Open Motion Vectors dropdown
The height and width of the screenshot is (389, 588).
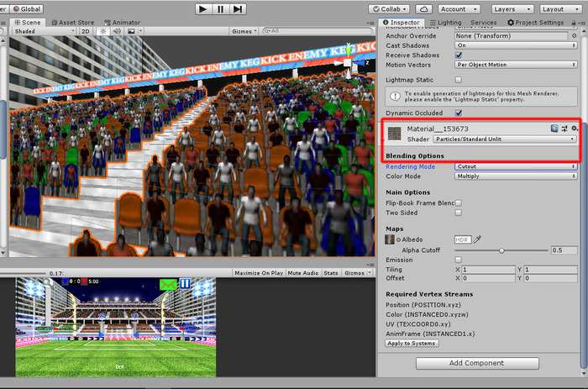point(516,65)
